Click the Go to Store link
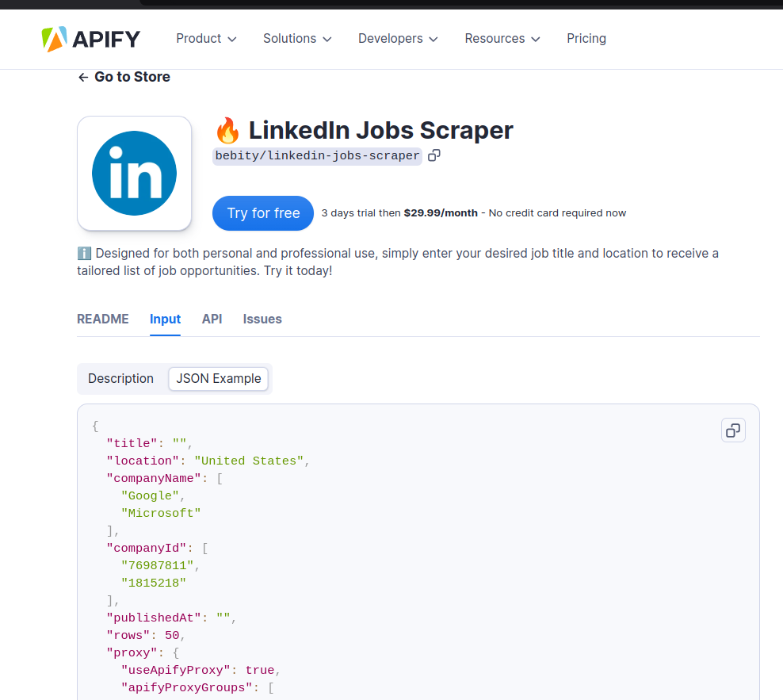 [x=132, y=78]
